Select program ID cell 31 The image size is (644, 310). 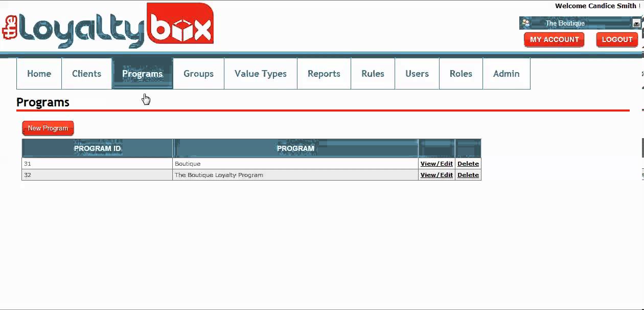[97, 164]
